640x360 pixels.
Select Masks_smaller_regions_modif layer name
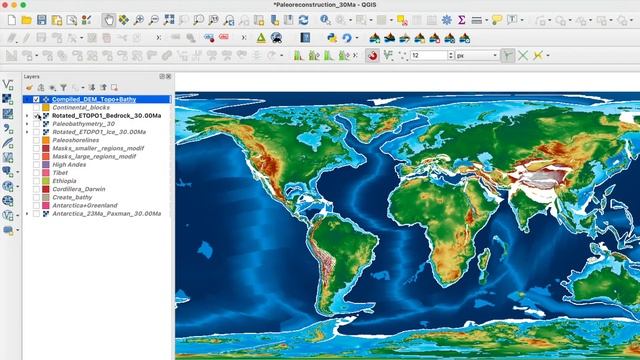[x=98, y=148]
